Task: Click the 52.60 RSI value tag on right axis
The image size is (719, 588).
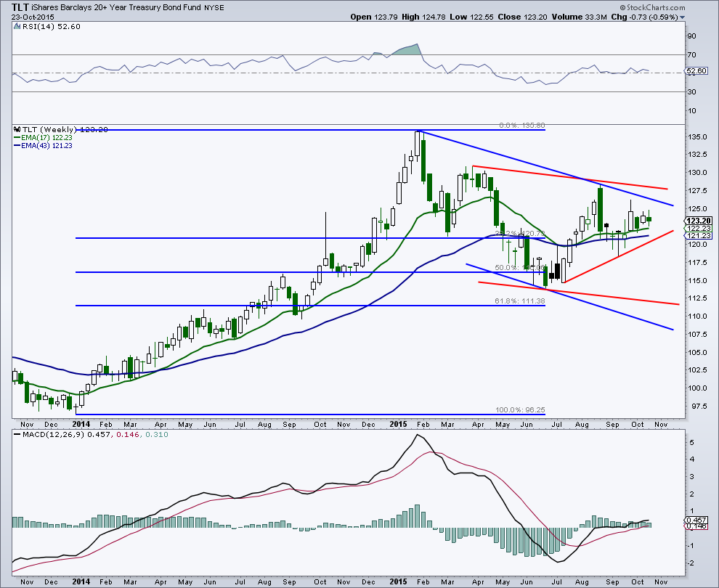Action: coord(696,71)
